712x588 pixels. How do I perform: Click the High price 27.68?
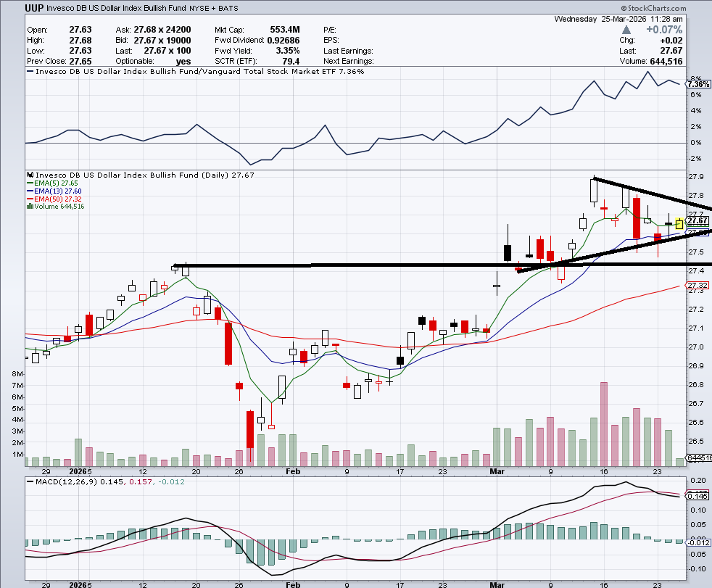pyautogui.click(x=80, y=41)
